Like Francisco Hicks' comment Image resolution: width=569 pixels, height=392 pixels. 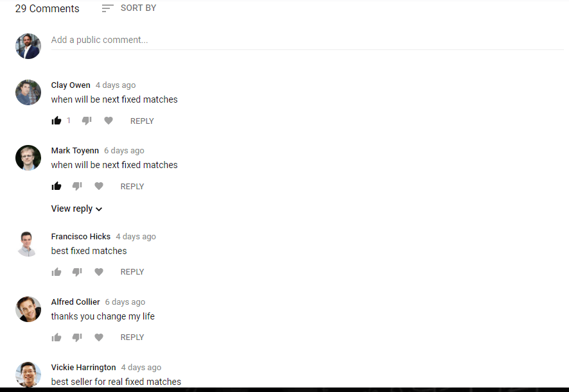57,272
